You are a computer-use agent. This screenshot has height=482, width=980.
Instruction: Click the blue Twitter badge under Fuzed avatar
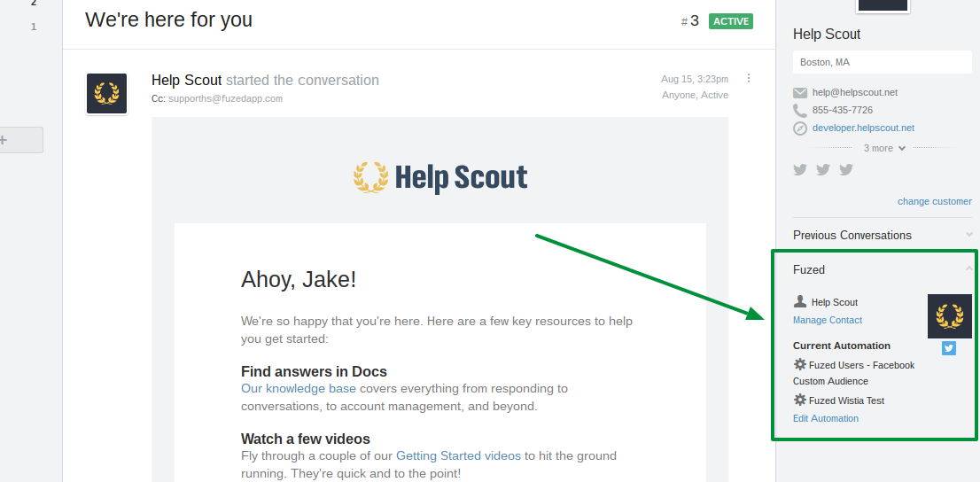949,348
